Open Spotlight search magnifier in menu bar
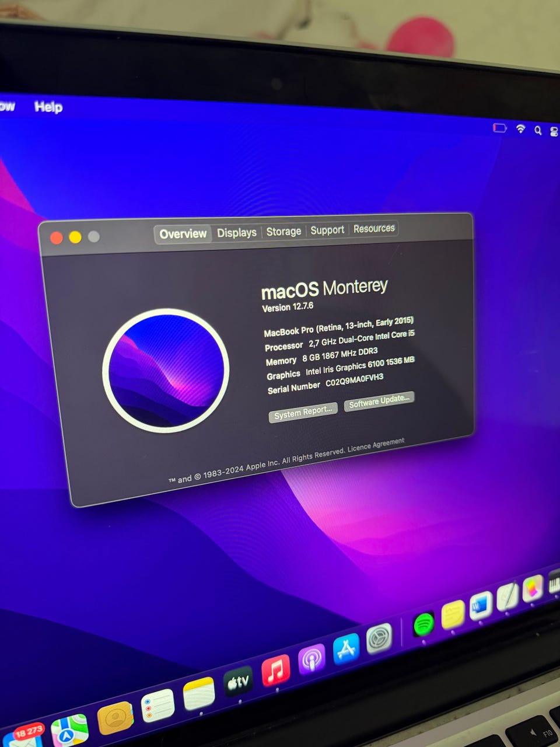560x747 pixels. click(x=538, y=131)
